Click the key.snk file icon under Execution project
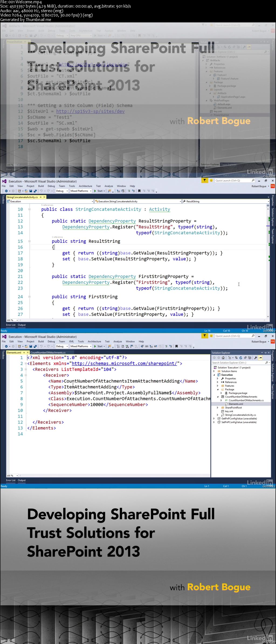Screen dimensions: 276x644 pos(223,411)
